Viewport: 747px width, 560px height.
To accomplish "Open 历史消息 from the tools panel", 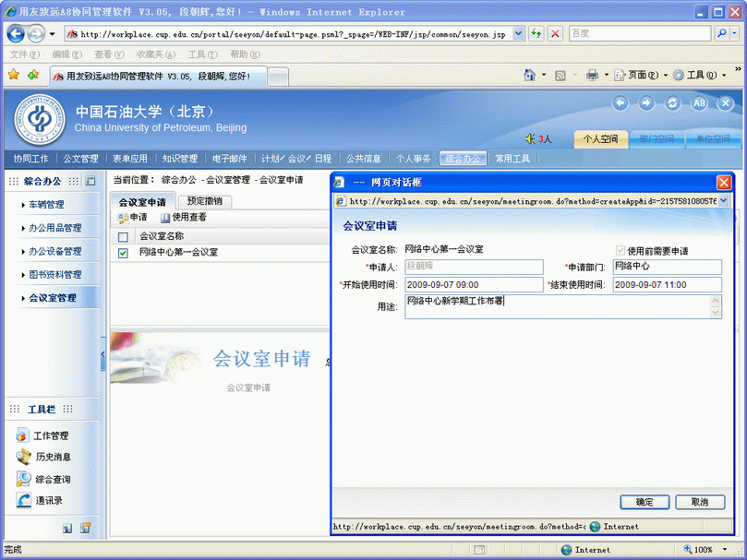I will (x=24, y=457).
